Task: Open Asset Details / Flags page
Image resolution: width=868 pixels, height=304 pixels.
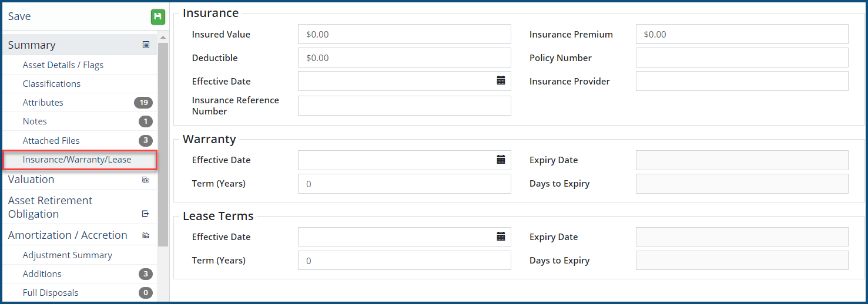Action: (x=63, y=65)
